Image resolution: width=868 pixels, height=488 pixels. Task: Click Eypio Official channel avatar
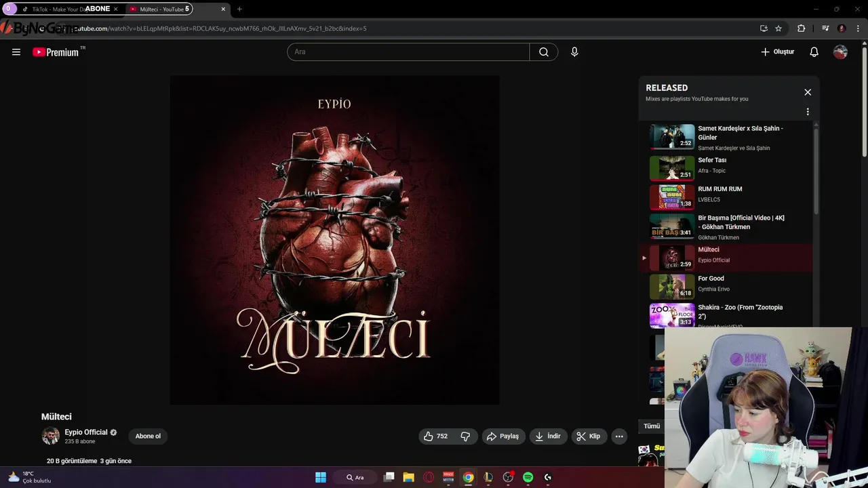51,436
